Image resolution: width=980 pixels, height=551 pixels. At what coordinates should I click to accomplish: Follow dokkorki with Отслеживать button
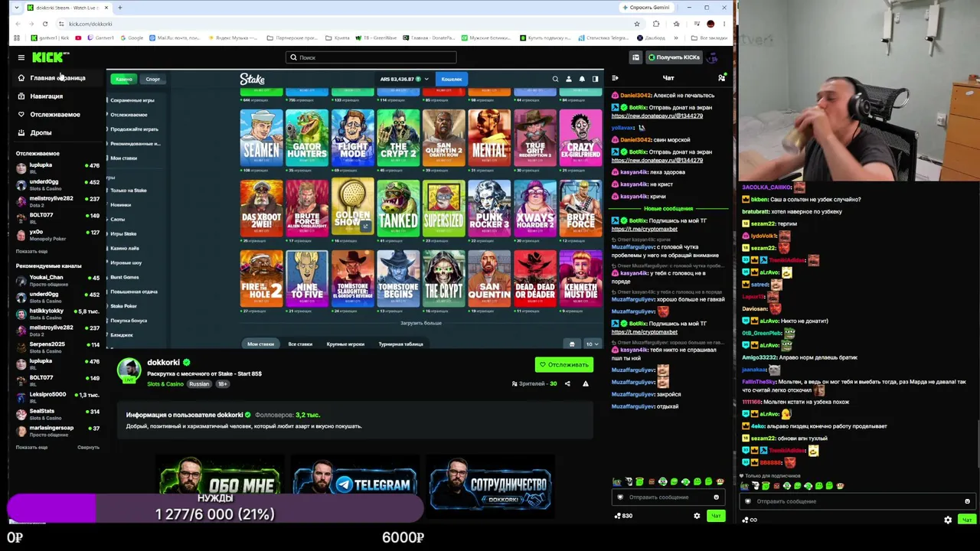(x=564, y=364)
